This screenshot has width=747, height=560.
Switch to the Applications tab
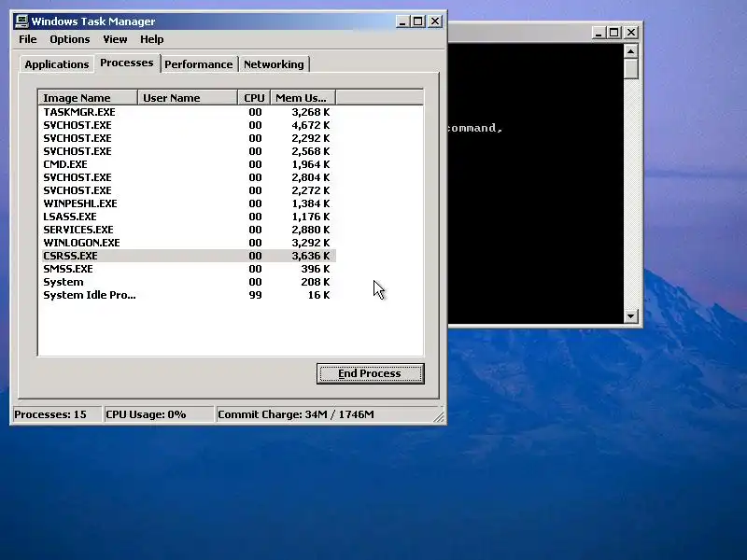[57, 64]
